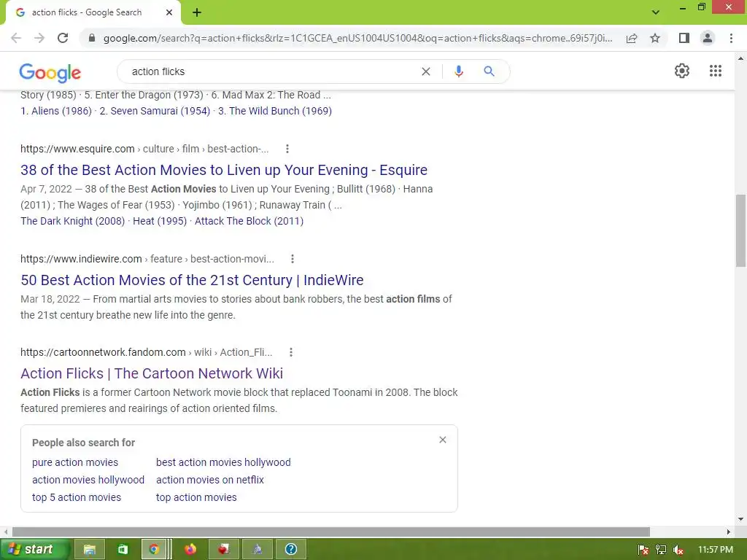The width and height of the screenshot is (747, 560).
Task: Search for 'top action movies' suggestion
Action: (196, 497)
